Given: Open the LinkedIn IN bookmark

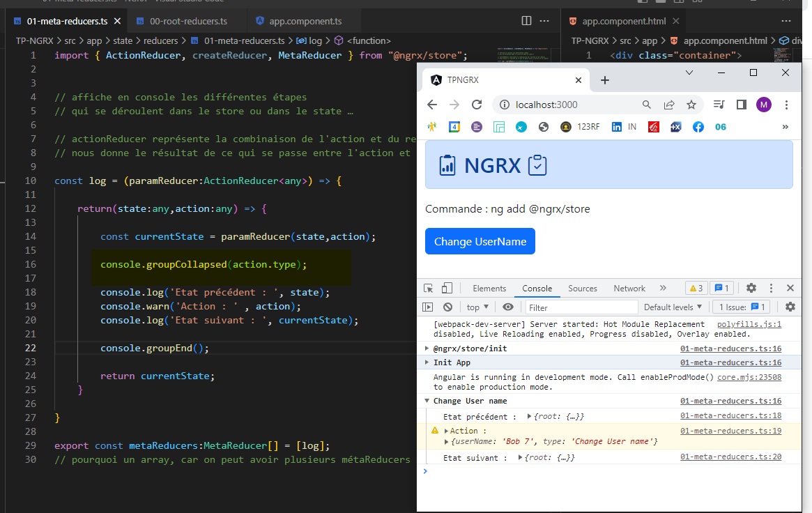Looking at the screenshot, I should point(624,127).
